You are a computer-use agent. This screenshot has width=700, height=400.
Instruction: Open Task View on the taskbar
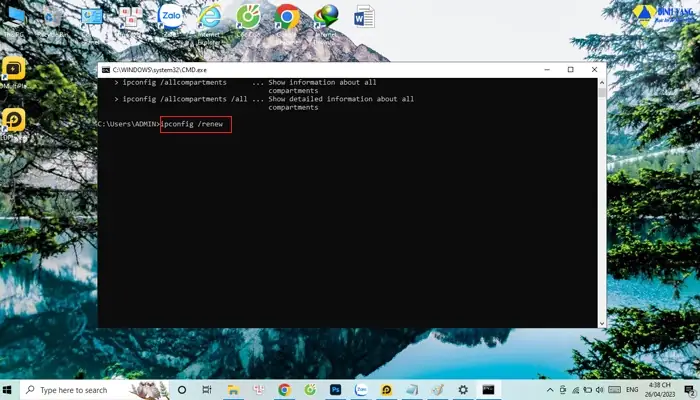[207, 390]
